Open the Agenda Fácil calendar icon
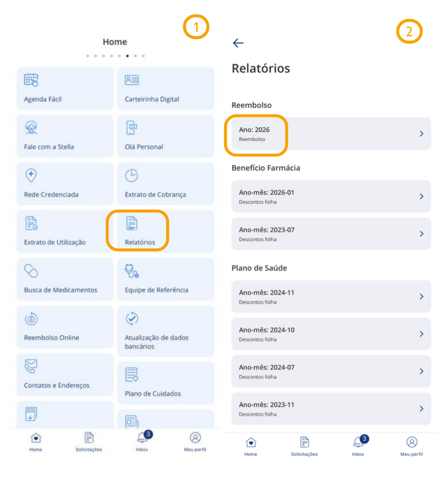This screenshot has width=448, height=498. click(31, 80)
